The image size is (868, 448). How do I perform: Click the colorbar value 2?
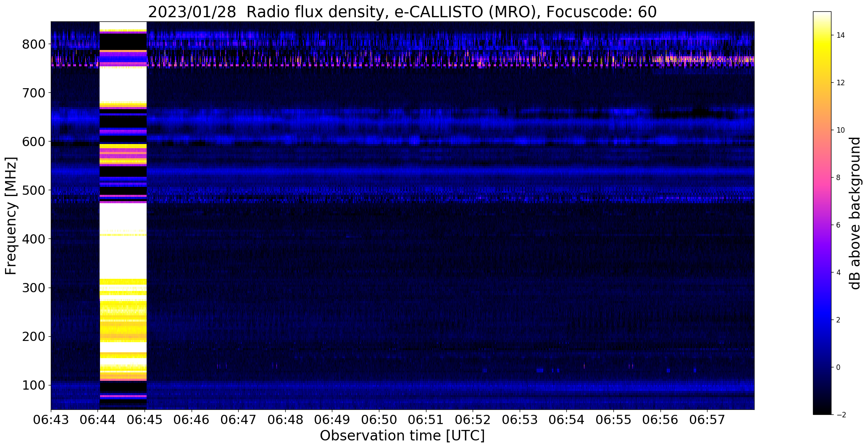(x=839, y=320)
